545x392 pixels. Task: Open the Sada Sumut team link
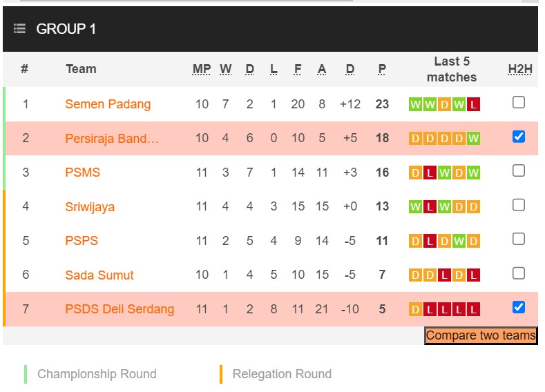click(x=99, y=275)
